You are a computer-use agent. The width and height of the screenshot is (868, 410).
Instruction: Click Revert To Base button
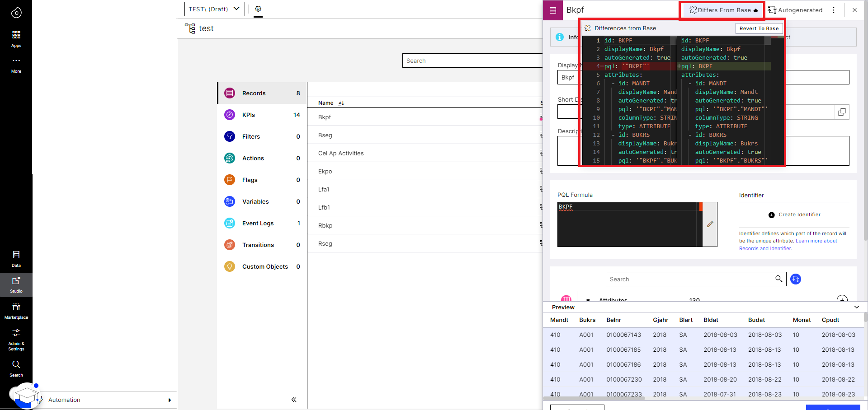tap(759, 28)
